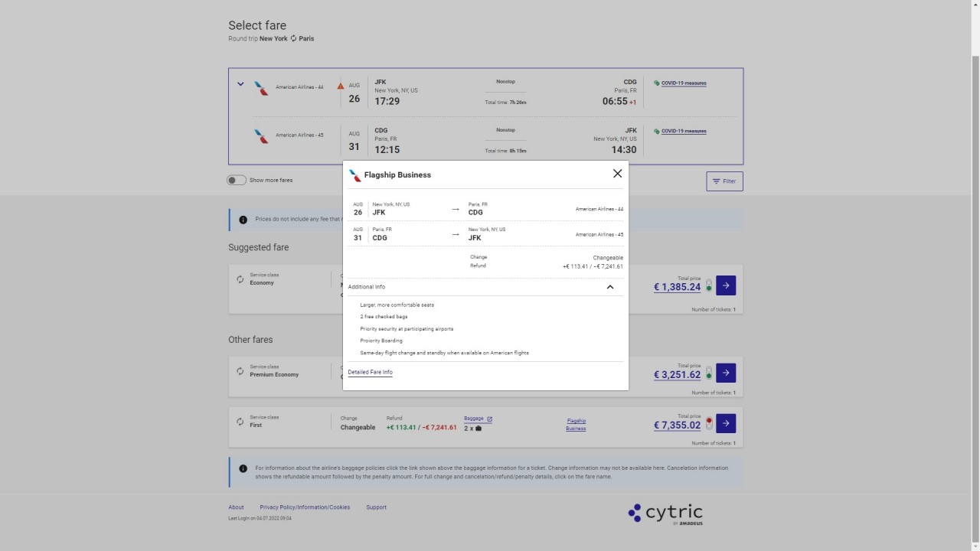Screen dimensions: 980x551
Task: Click the info icon in the baggage policies note
Action: (243, 468)
